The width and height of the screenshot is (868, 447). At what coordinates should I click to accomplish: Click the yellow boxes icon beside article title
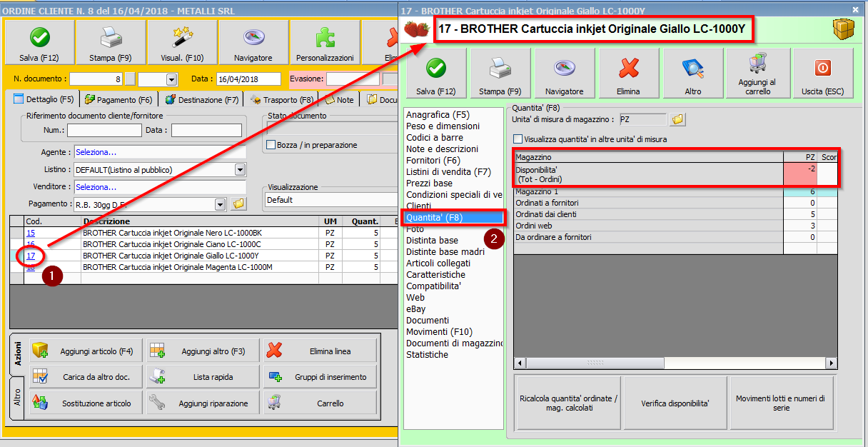[843, 30]
